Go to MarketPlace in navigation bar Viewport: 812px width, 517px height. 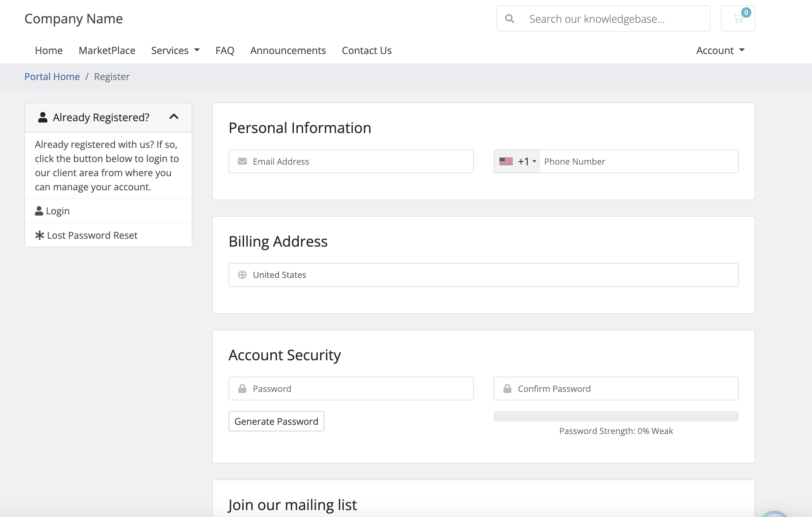click(x=107, y=51)
